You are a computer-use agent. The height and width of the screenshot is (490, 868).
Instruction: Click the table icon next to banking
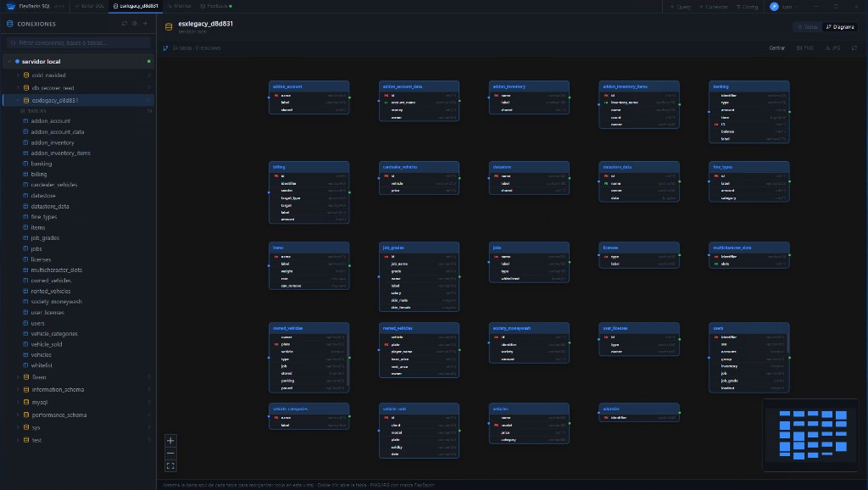[x=25, y=164]
